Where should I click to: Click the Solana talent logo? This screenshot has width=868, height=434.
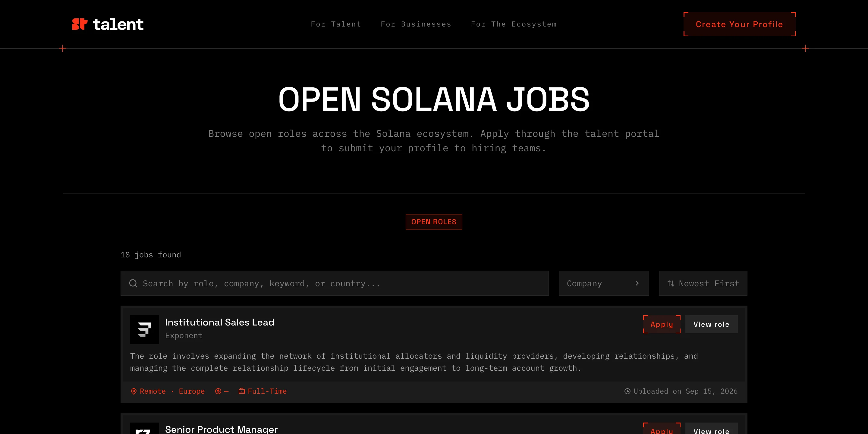108,24
